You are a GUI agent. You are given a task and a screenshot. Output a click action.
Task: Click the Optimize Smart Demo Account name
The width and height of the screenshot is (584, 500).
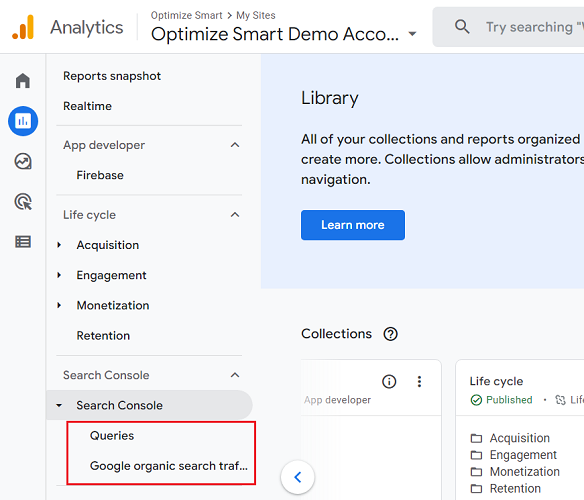point(275,34)
